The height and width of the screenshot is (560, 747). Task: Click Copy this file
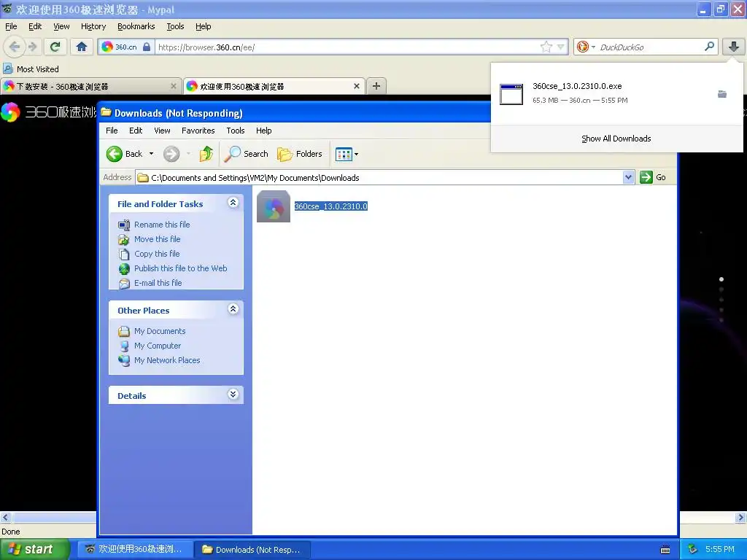click(x=157, y=254)
